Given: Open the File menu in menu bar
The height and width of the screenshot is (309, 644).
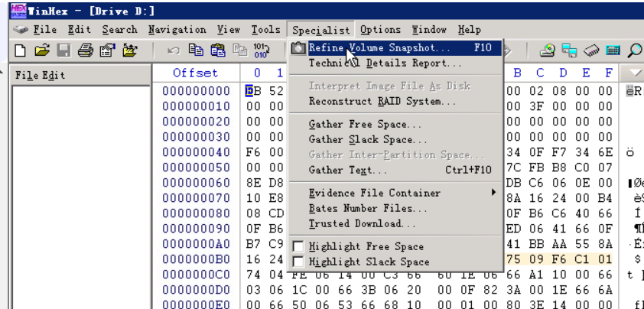Looking at the screenshot, I should click(45, 30).
